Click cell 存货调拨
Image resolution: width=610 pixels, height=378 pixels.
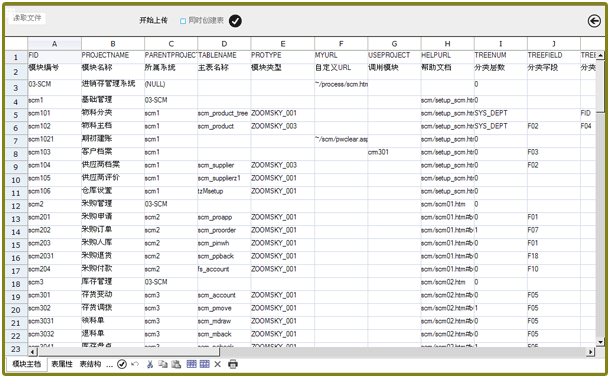[x=113, y=309]
